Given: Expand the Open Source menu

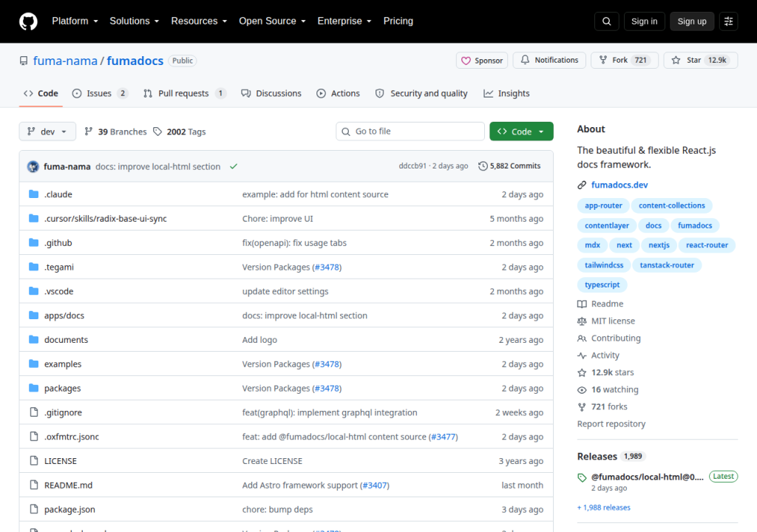Looking at the screenshot, I should click(x=272, y=21).
